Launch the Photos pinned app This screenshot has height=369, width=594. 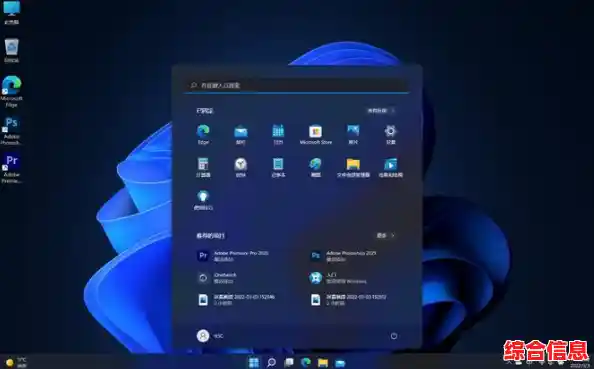[353, 134]
